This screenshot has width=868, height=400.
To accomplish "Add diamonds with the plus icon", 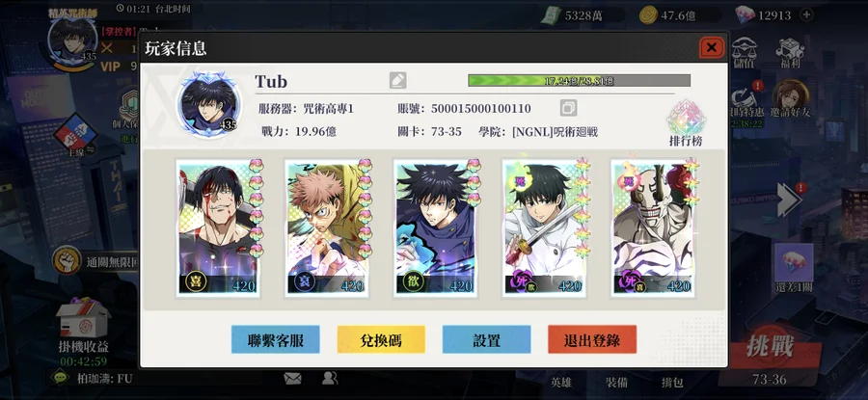I will (x=806, y=14).
